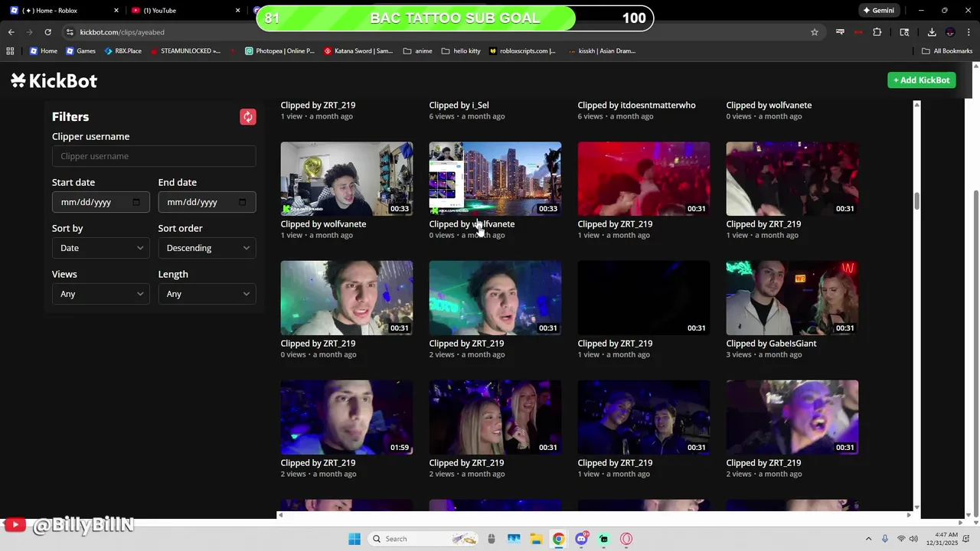Focus the Clipper username input field
The image size is (980, 551).
point(154,156)
